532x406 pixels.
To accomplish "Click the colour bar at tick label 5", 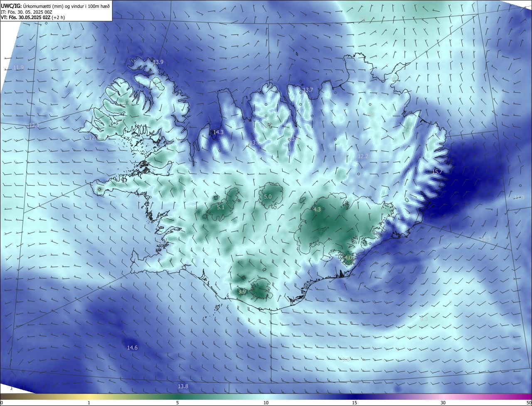I will pyautogui.click(x=177, y=403).
